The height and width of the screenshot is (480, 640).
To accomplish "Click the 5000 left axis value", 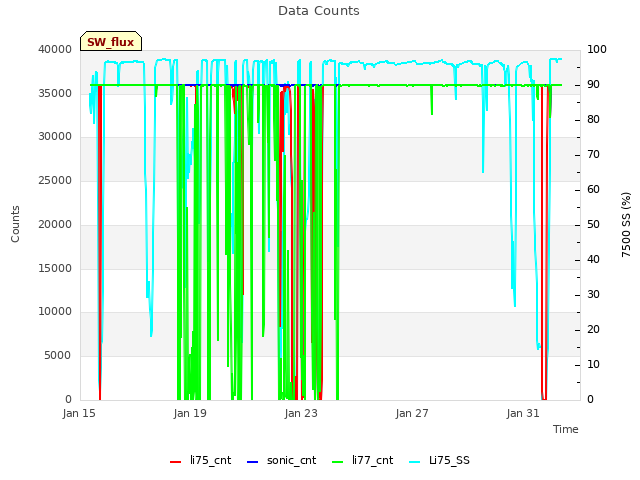I will [x=58, y=356].
